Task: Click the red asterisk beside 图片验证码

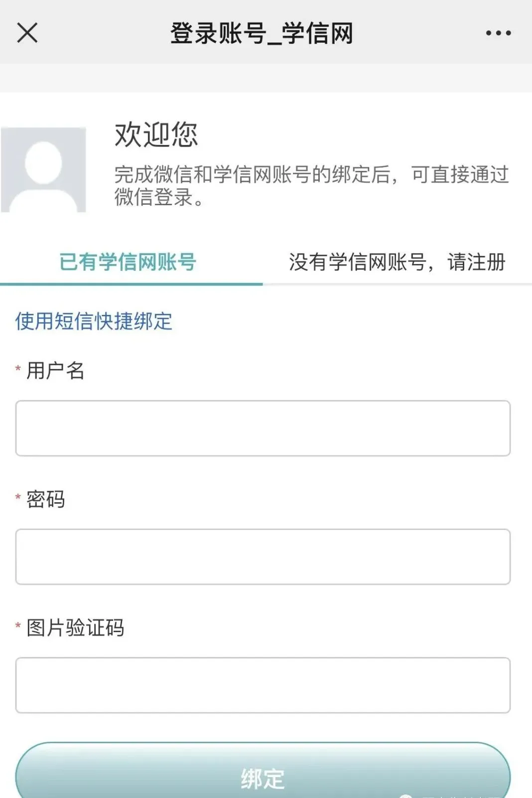Action: (18, 626)
